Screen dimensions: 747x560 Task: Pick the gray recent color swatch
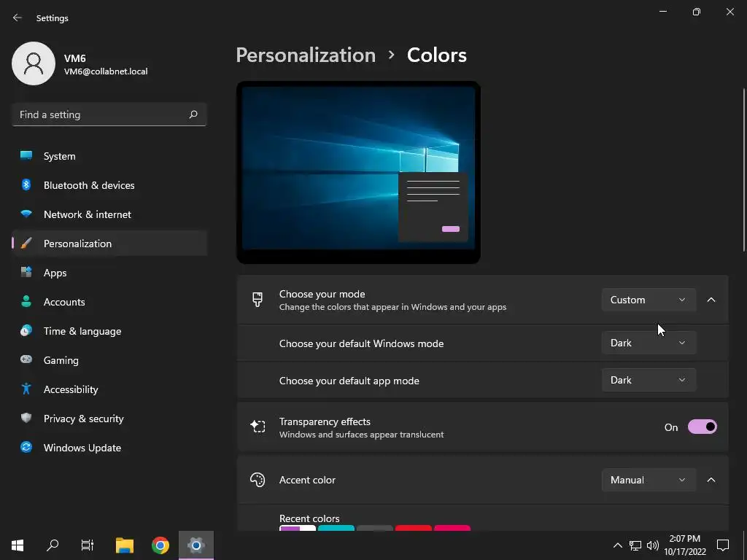coord(374,528)
